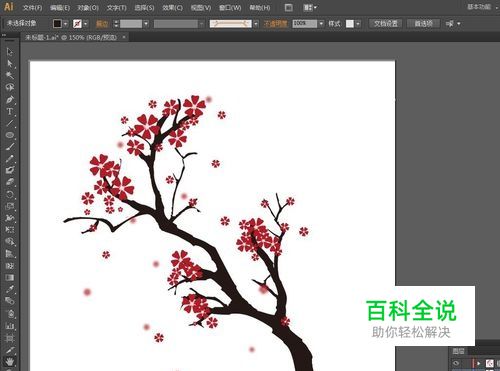Select the Artboard tool
This screenshot has width=500, height=371.
pos(10,337)
